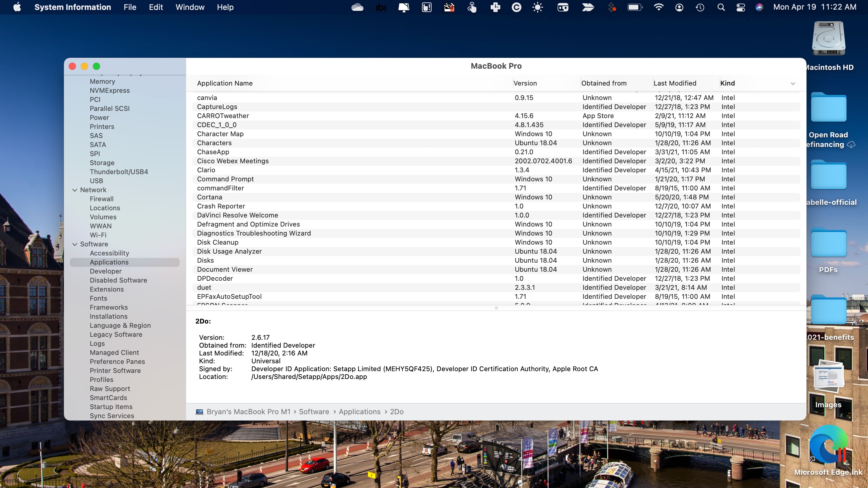868x488 pixels.
Task: Click the brightness sun icon in menu bar
Action: (537, 7)
